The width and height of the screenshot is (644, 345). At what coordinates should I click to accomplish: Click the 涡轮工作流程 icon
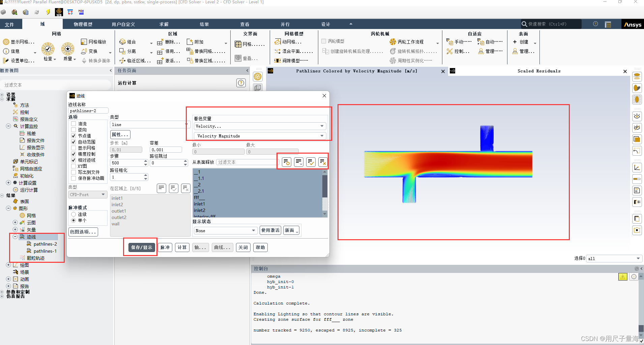[393, 42]
